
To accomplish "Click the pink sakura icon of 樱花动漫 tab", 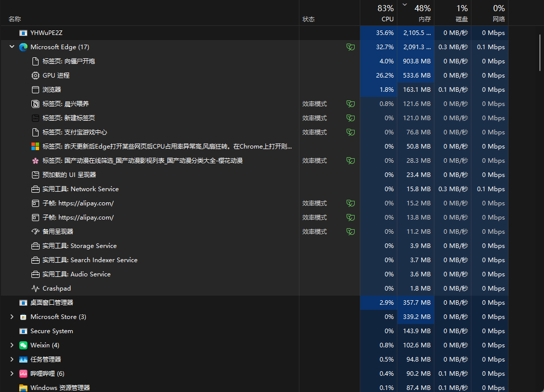I will click(x=36, y=161).
